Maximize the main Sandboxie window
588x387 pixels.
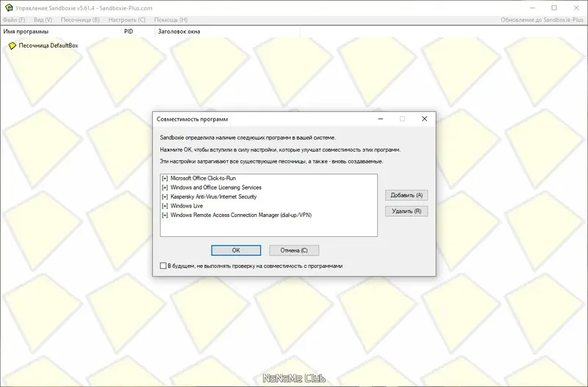[x=554, y=7]
